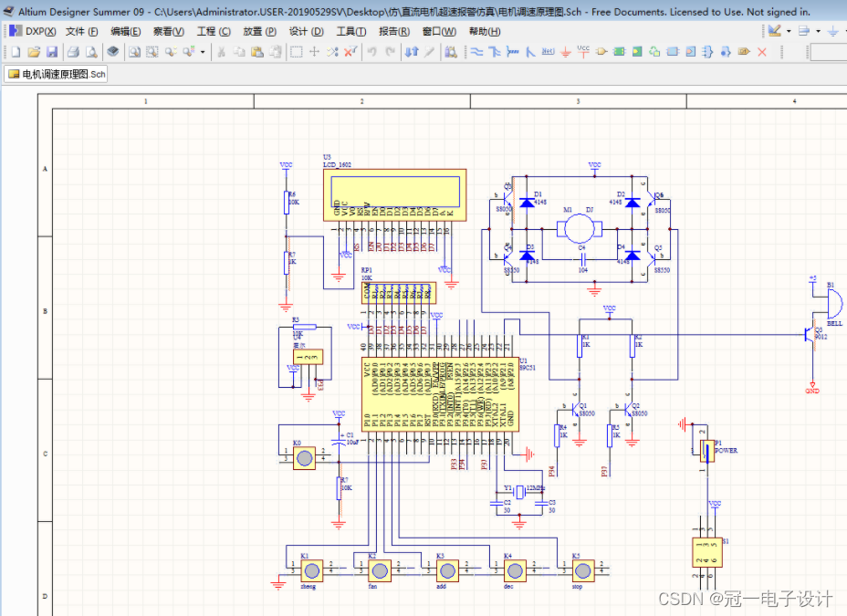Select the Place Bus tool
This screenshot has height=616, width=847.
point(495,52)
